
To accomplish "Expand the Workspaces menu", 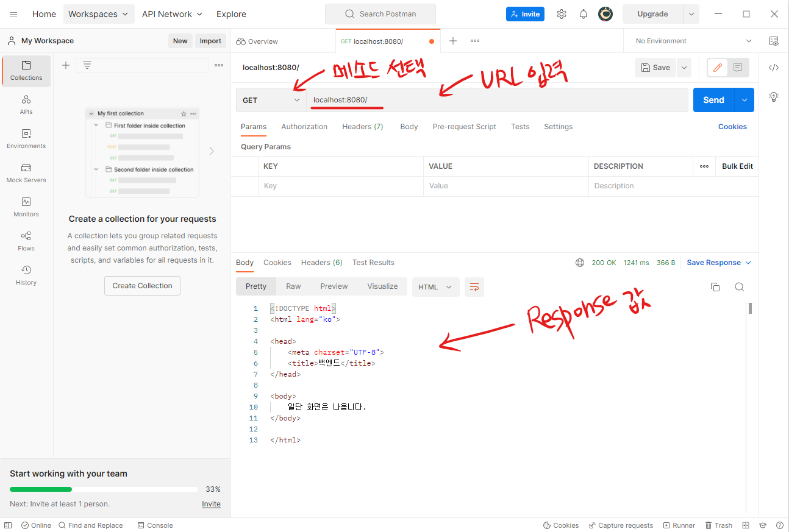I will (98, 14).
